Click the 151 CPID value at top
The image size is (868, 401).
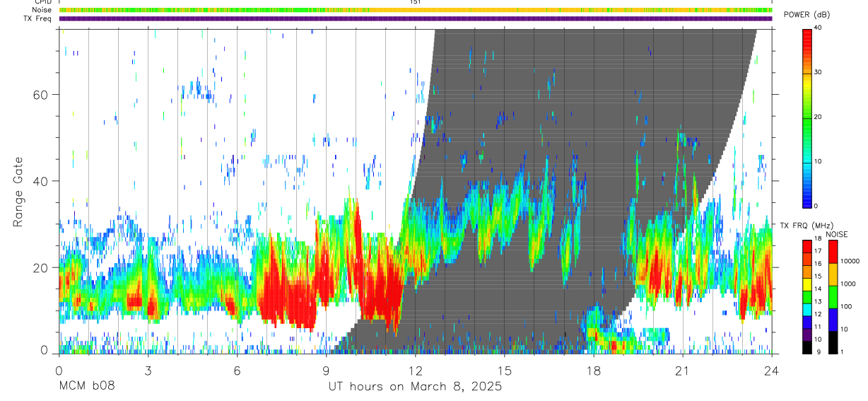tap(416, 2)
